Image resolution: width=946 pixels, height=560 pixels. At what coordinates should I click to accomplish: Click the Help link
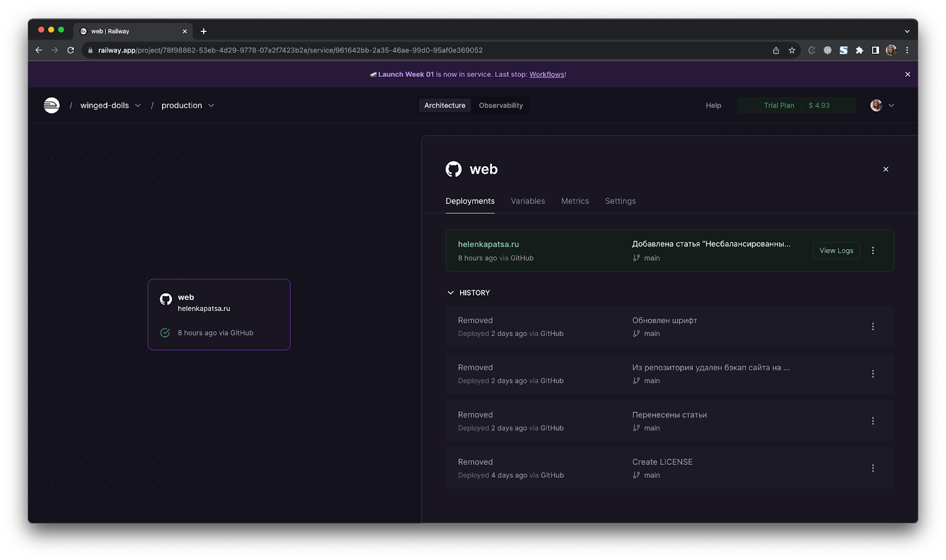tap(713, 105)
